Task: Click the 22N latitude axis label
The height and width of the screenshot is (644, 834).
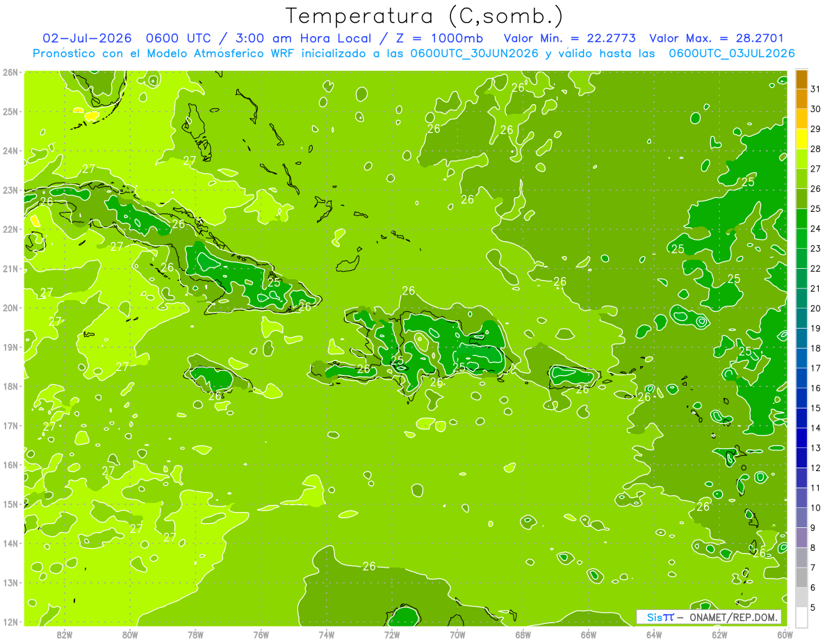Action: click(10, 229)
